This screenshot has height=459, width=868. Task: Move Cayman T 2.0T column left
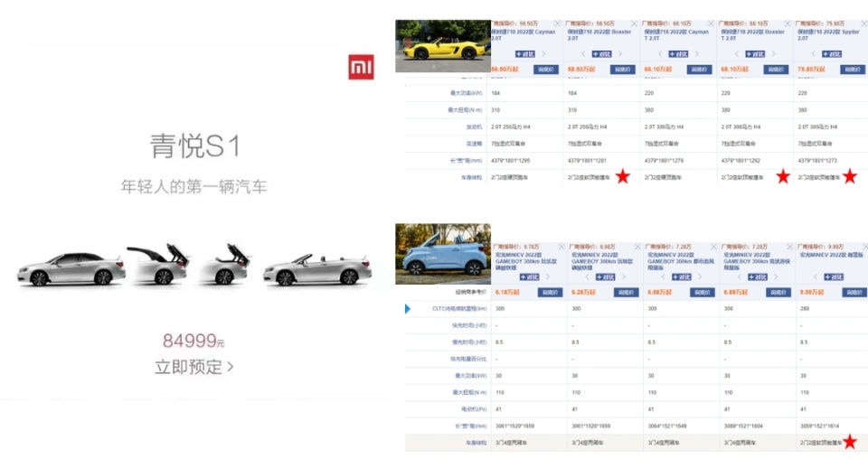click(660, 53)
